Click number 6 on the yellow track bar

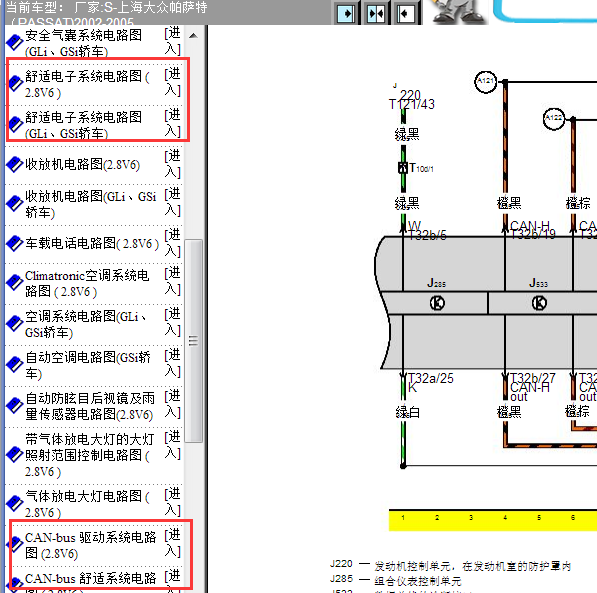point(573,518)
